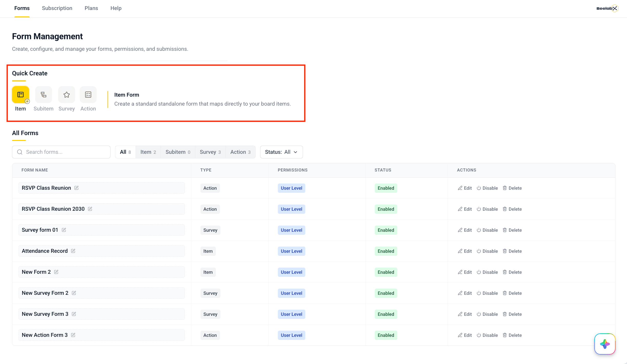Rename New Survey Form 3 via pencil icon
The height and width of the screenshot is (364, 627).
(74, 314)
